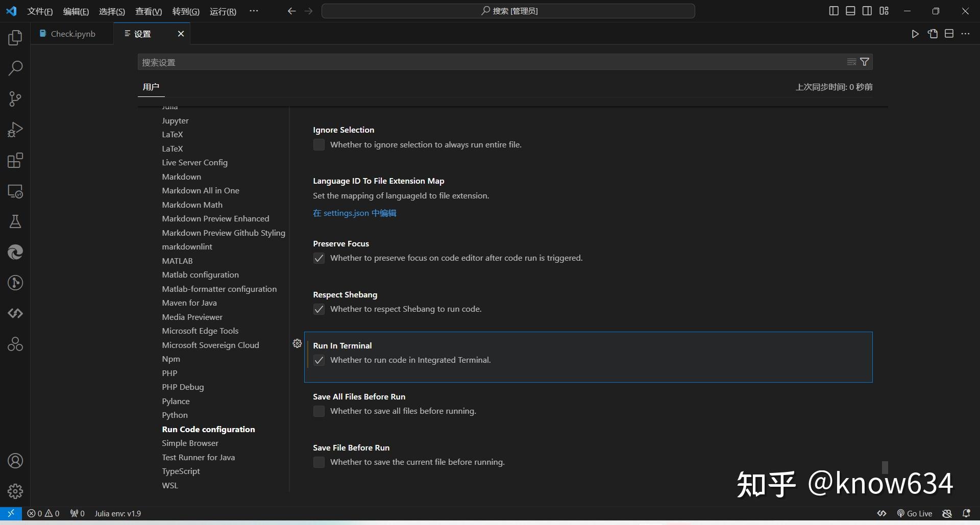Open the 文件(F) menu
This screenshot has height=525, width=980.
pyautogui.click(x=40, y=11)
